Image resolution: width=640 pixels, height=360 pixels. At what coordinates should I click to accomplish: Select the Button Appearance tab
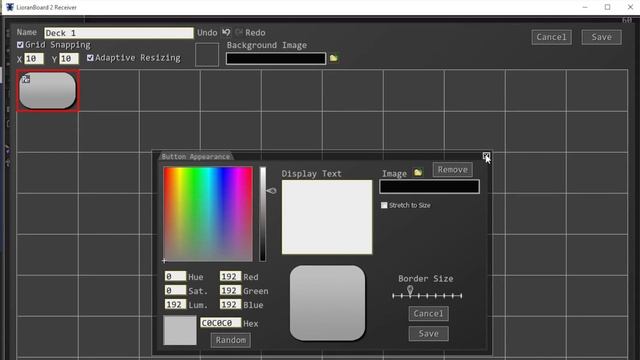coord(196,156)
